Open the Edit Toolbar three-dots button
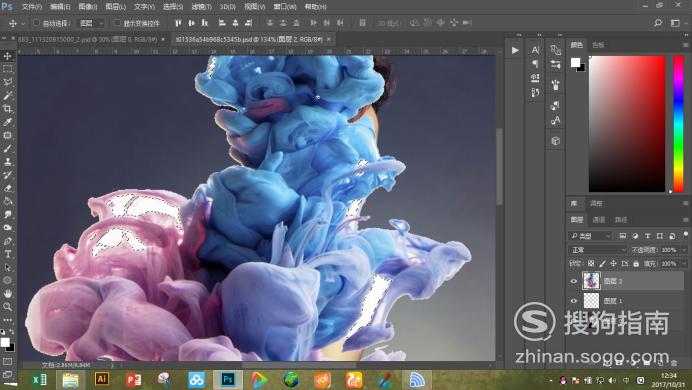Screen dimensions: 692x390 8,319
